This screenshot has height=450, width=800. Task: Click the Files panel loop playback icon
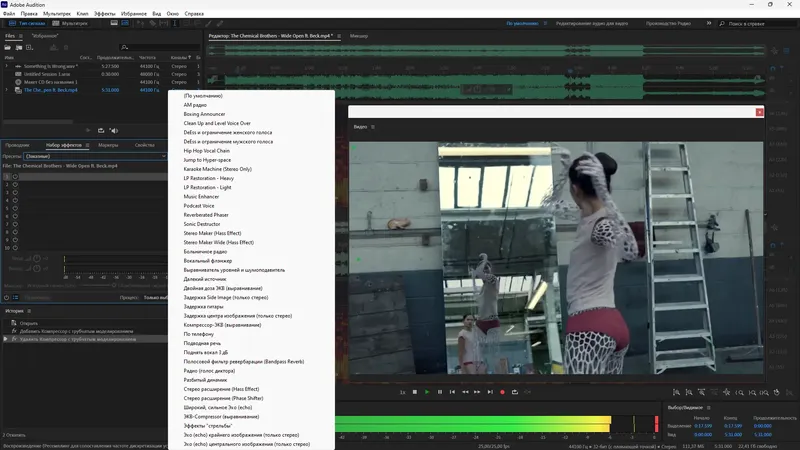(101, 131)
